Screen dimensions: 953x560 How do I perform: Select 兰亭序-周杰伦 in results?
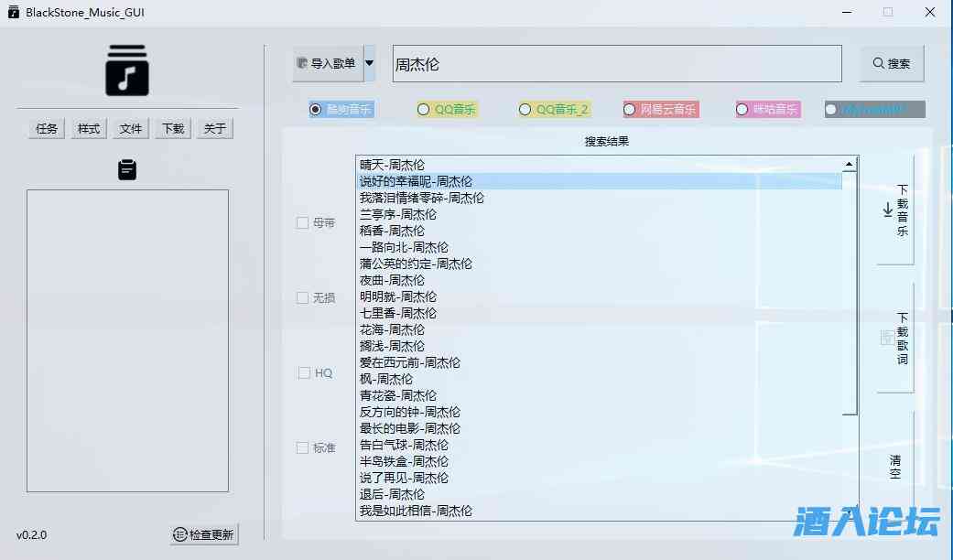600,214
